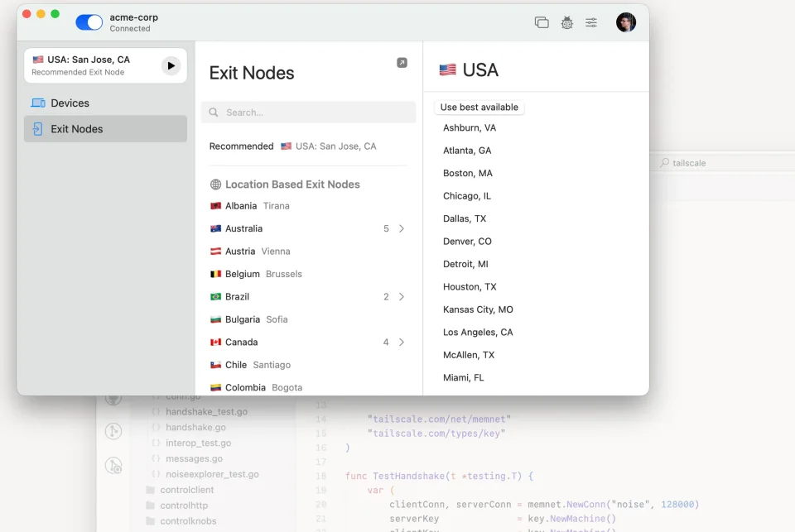Click the Austria flag icon
This screenshot has height=532, width=795.
[215, 252]
